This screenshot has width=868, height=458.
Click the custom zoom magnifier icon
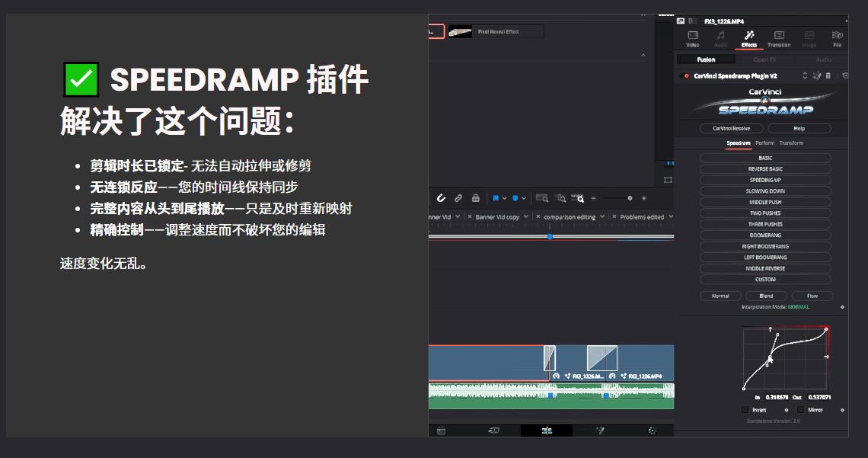point(579,198)
